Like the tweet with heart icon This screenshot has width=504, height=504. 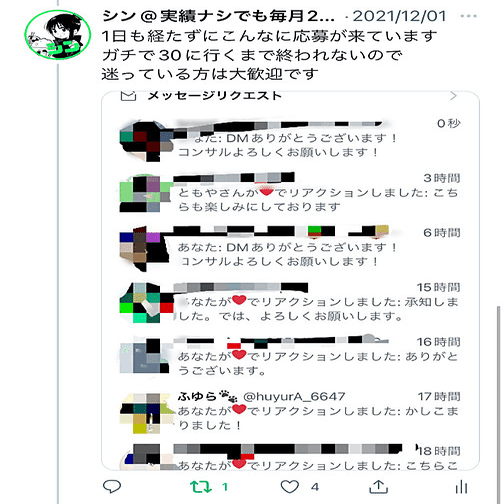(x=290, y=487)
